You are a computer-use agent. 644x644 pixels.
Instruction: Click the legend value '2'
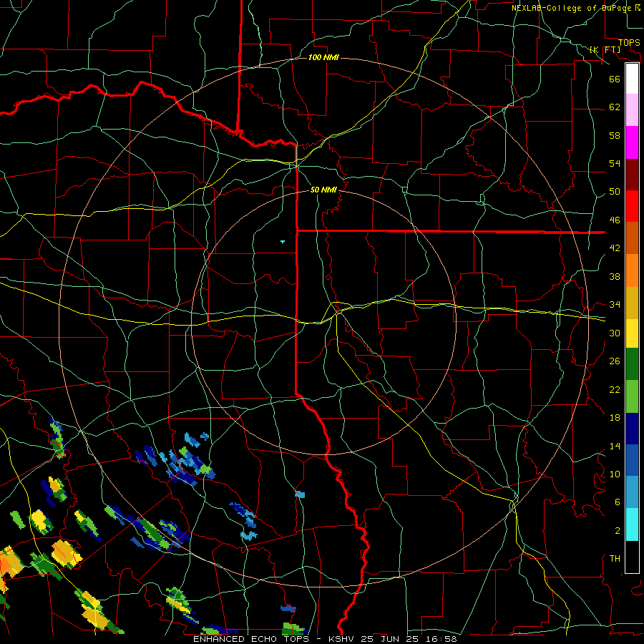(x=618, y=531)
